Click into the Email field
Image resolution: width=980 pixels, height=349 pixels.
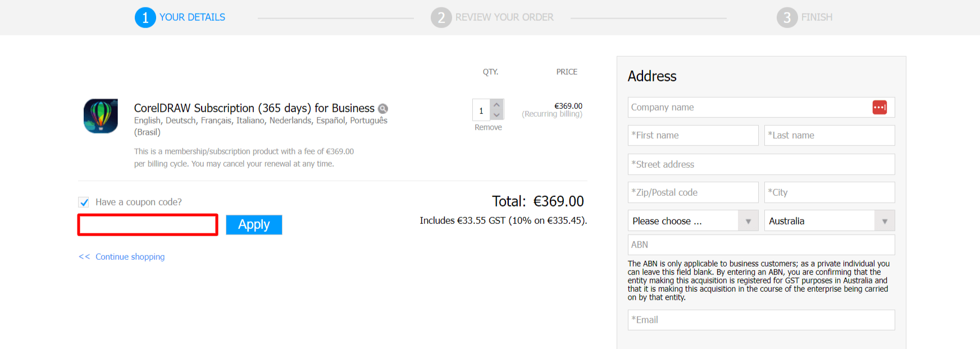pos(761,320)
